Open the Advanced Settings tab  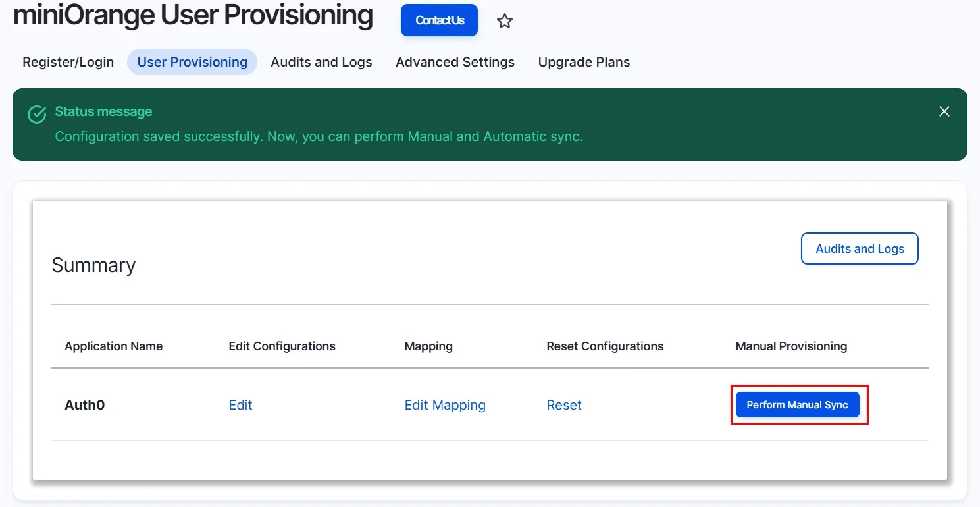point(455,62)
